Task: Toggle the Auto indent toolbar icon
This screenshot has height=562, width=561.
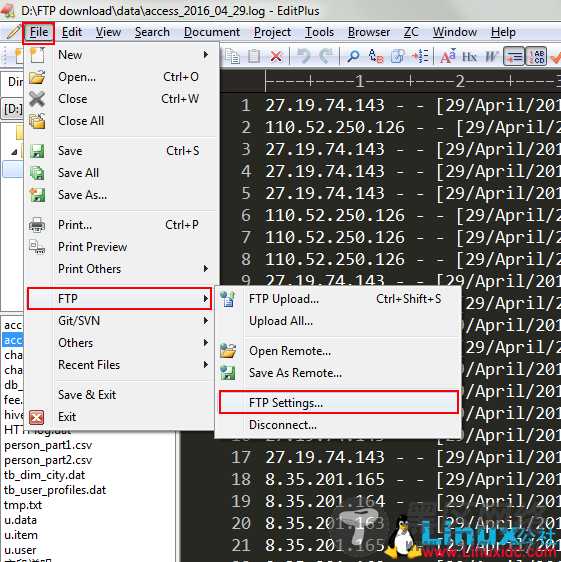Action: 514,56
